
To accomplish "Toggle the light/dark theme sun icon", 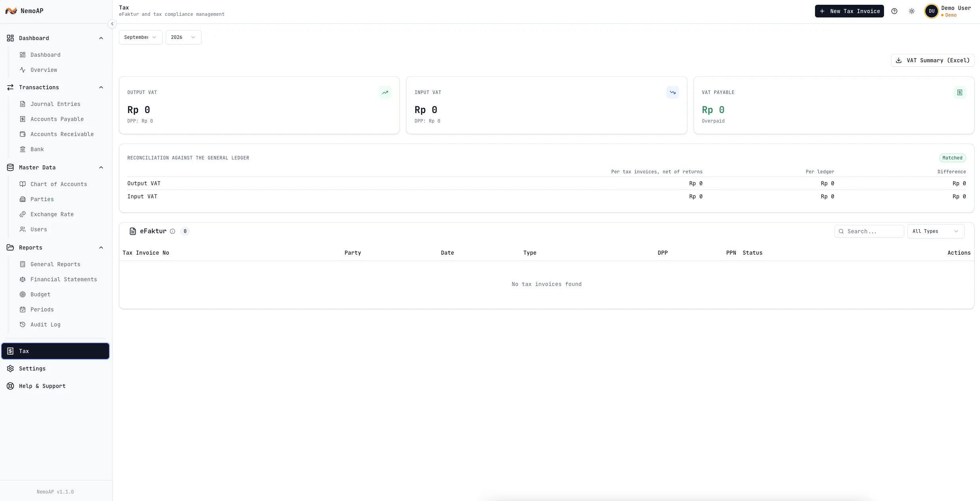I will (912, 11).
